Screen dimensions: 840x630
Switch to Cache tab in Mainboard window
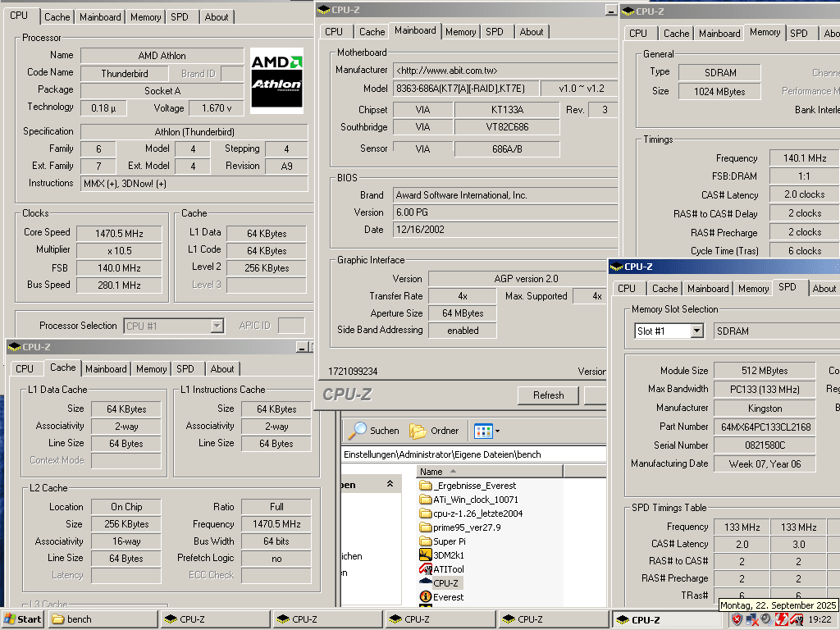(x=372, y=32)
